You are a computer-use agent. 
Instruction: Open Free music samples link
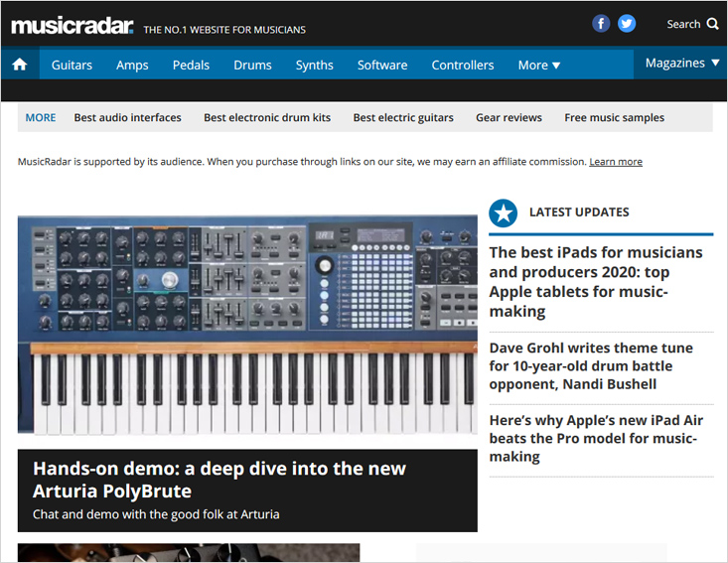click(614, 117)
